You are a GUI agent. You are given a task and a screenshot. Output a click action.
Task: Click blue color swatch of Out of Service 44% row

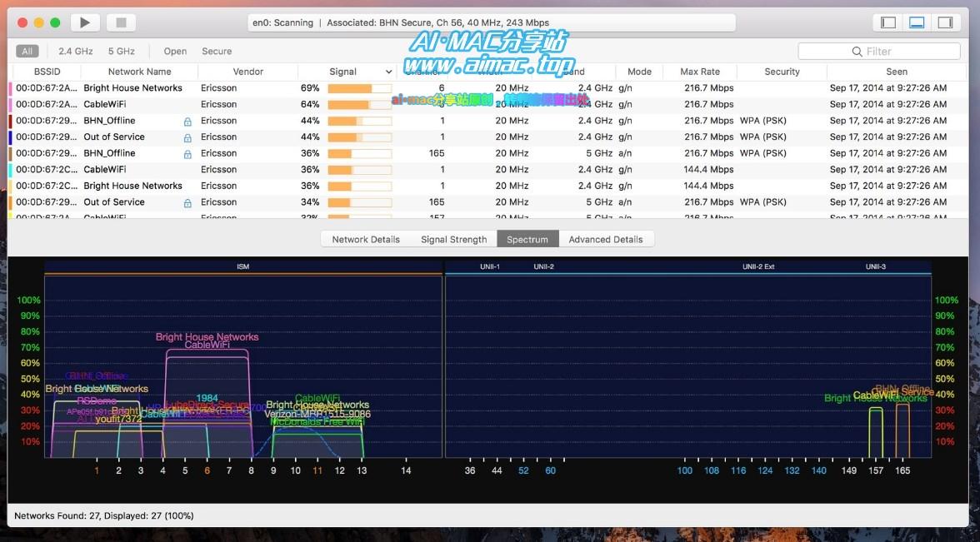pyautogui.click(x=10, y=137)
